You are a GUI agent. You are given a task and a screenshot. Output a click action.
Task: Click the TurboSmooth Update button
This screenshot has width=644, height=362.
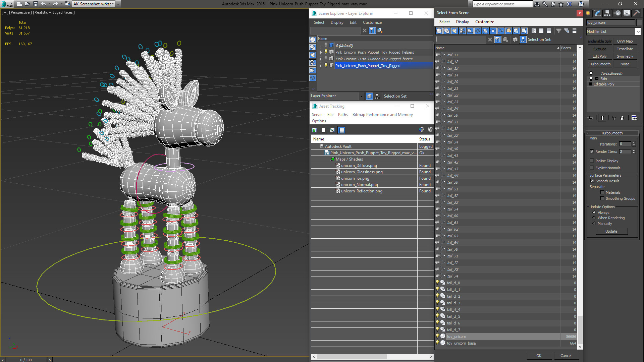click(611, 231)
